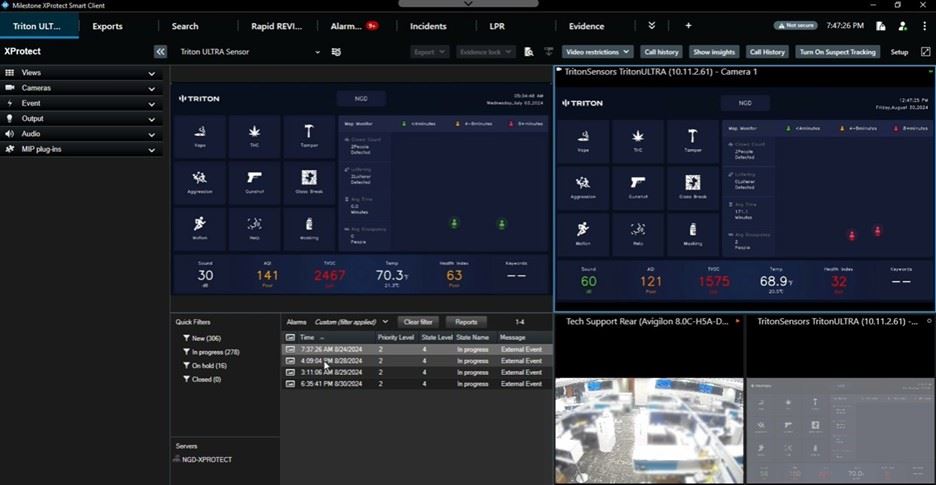Click the Tamper hammer icon in left dashboard

(x=308, y=132)
